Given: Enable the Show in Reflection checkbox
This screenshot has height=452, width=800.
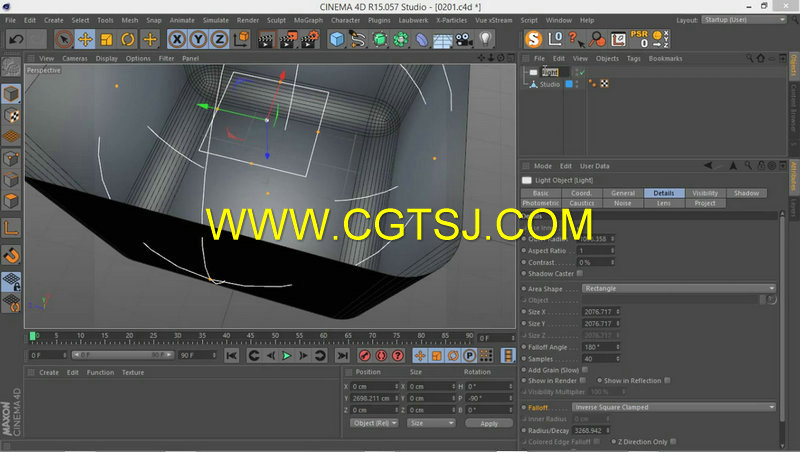Looking at the screenshot, I should (667, 381).
